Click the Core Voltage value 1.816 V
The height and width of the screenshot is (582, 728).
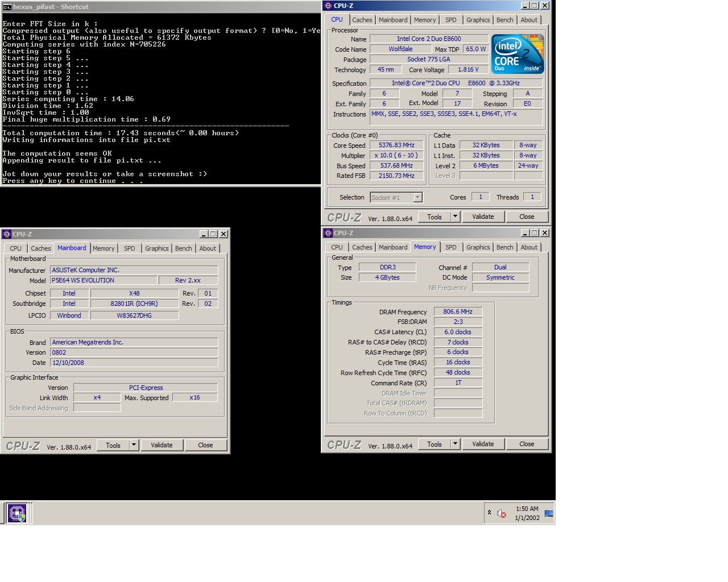pyautogui.click(x=468, y=69)
